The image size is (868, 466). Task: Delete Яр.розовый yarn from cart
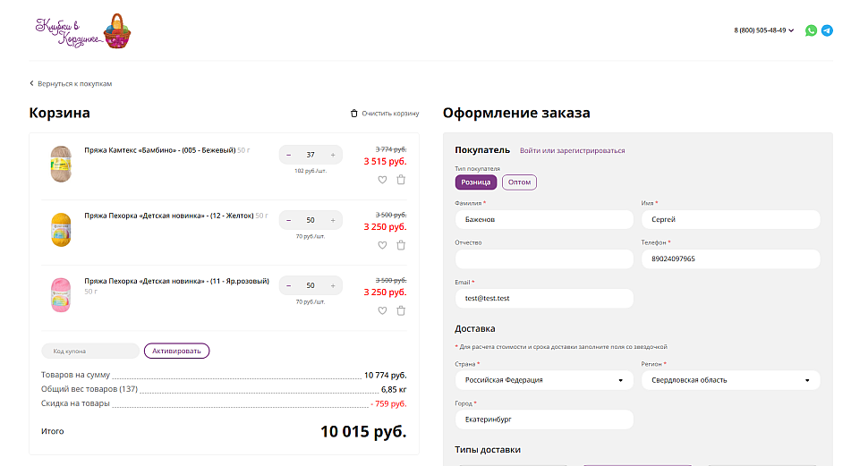click(x=401, y=310)
